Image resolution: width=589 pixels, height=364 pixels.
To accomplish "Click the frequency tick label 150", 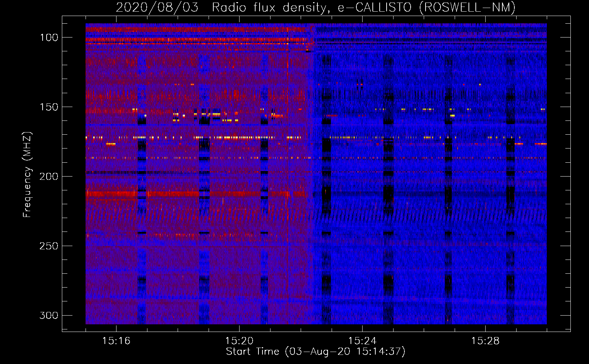I will click(49, 107).
